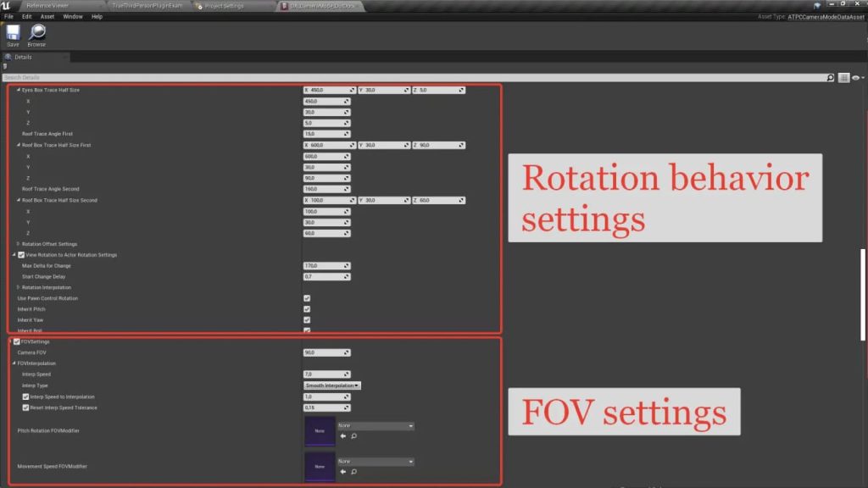Click Reset Interp Speed Tolerance value field

coord(326,408)
